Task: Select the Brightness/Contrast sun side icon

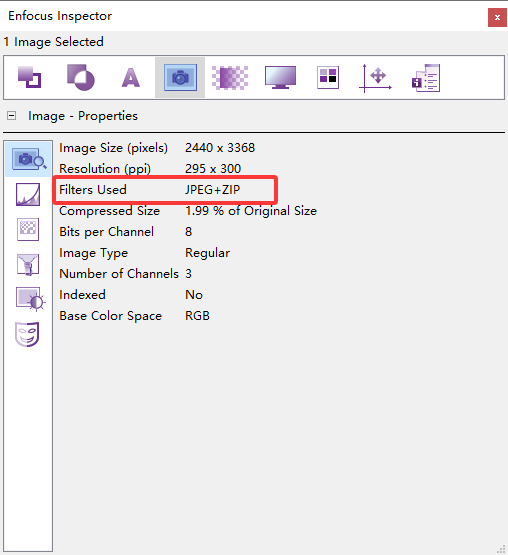Action: coord(30,299)
